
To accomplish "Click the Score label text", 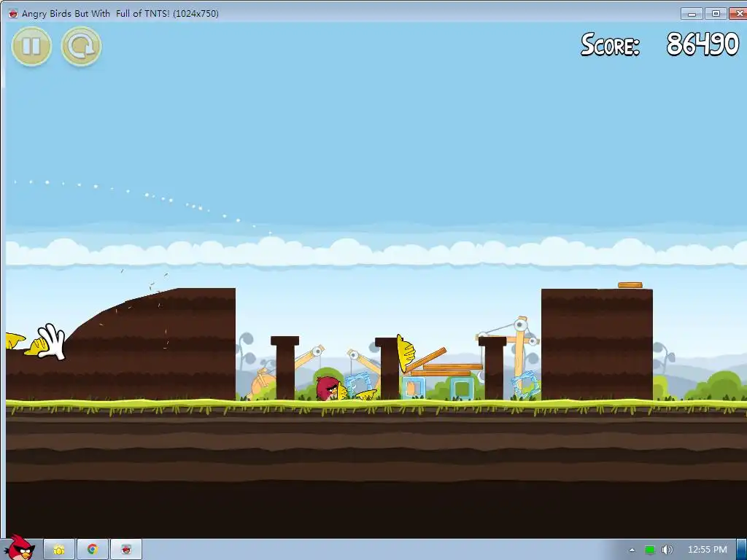I will point(610,44).
